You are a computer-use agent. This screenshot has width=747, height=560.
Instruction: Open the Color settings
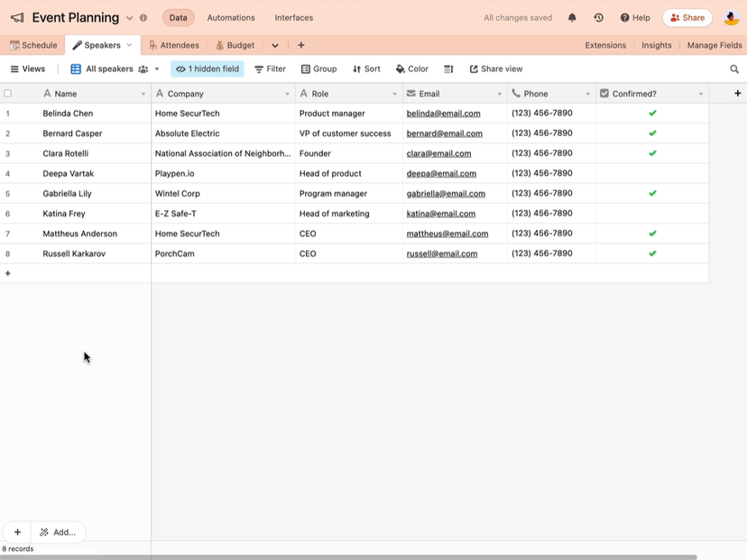[411, 69]
